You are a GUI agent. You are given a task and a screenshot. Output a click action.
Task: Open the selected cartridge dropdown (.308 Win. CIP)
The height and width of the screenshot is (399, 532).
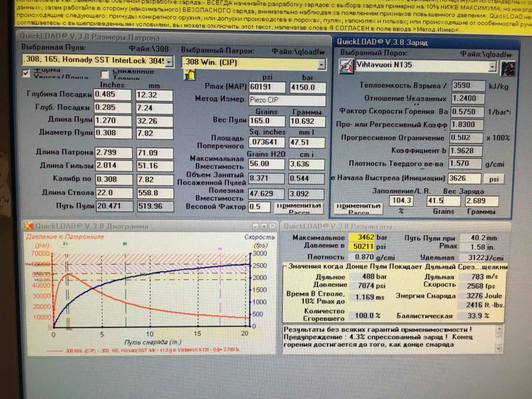[x=321, y=64]
